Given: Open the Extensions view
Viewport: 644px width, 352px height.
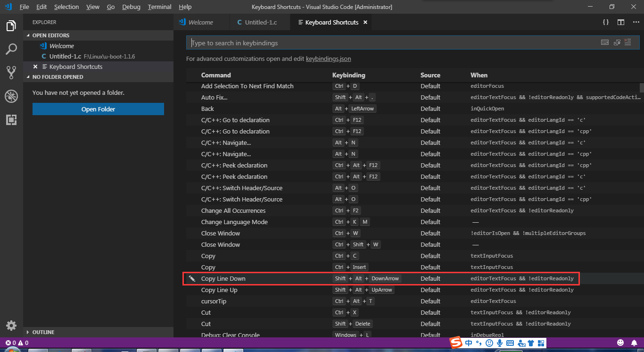Looking at the screenshot, I should (11, 120).
